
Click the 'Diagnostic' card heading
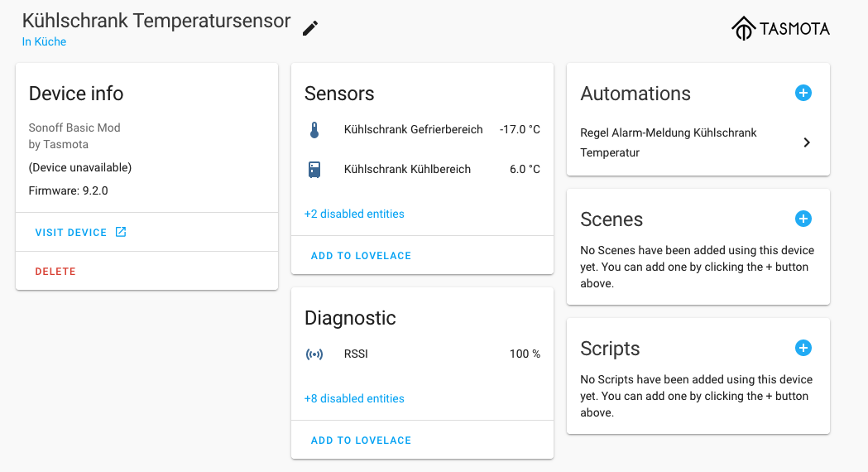[350, 318]
